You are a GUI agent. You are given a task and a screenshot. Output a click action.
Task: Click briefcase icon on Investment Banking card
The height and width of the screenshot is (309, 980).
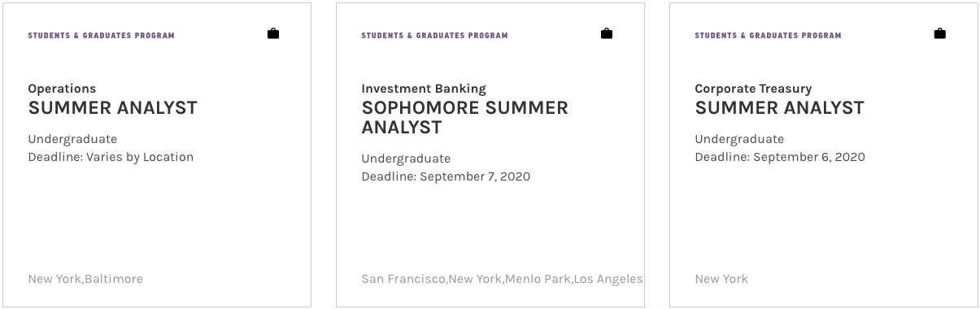click(x=607, y=33)
